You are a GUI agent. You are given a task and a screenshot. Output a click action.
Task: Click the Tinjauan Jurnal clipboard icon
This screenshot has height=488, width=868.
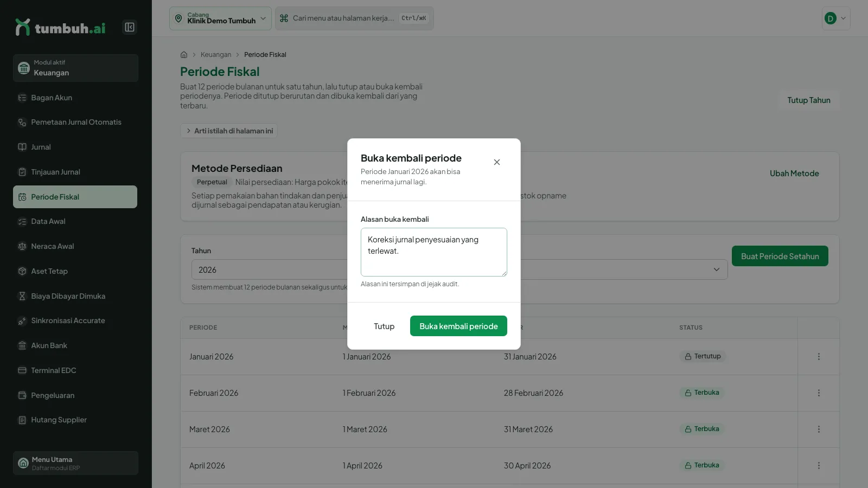click(22, 172)
